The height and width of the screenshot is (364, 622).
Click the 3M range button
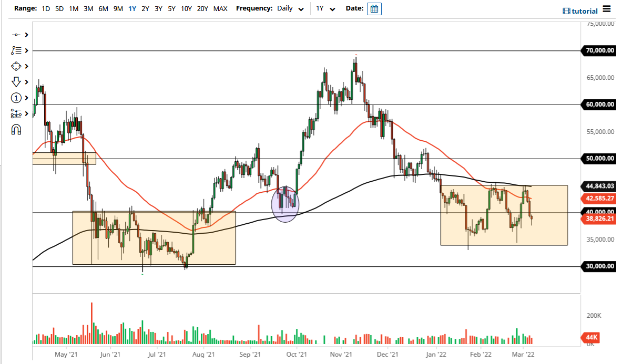click(88, 8)
